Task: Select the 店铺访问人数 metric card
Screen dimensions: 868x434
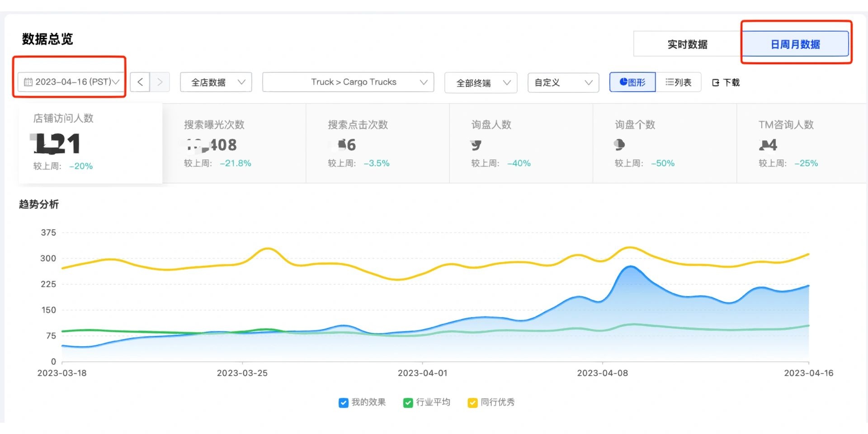Action: tap(90, 143)
